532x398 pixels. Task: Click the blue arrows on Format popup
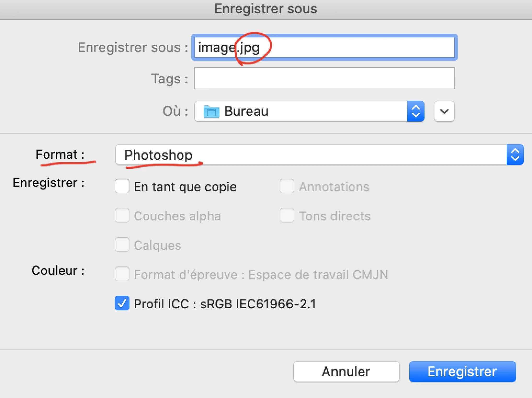(x=515, y=155)
